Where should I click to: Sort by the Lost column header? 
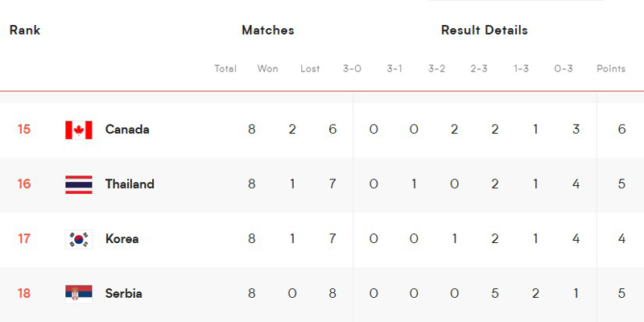310,68
